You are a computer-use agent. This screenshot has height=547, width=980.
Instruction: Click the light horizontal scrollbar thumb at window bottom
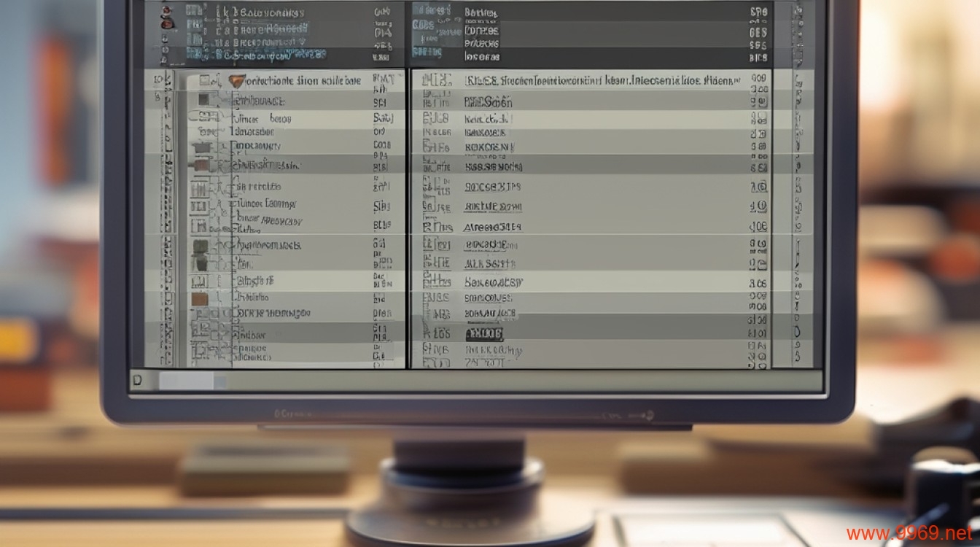pyautogui.click(x=187, y=381)
